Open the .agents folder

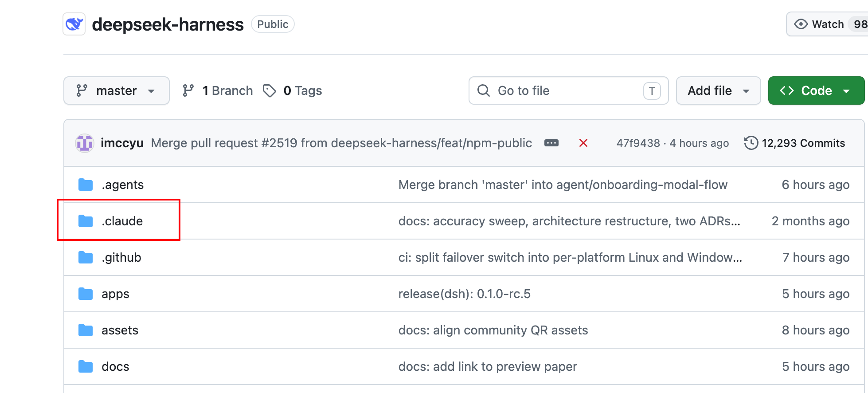(x=122, y=185)
